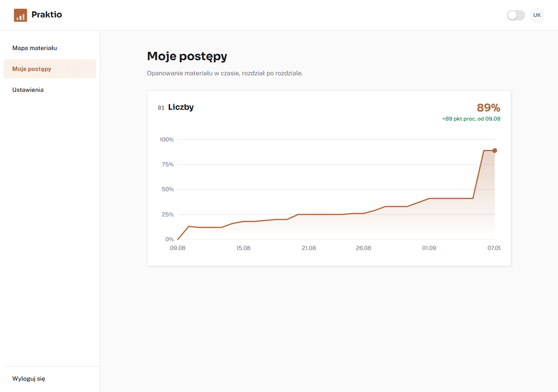
Task: Click the latest data point on the chart
Action: pos(494,151)
